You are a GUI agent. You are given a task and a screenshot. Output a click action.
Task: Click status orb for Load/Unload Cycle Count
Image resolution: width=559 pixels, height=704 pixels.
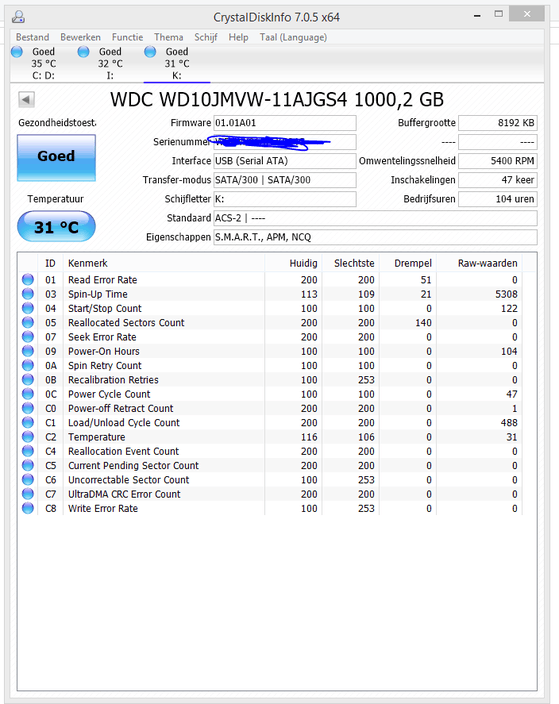click(28, 422)
